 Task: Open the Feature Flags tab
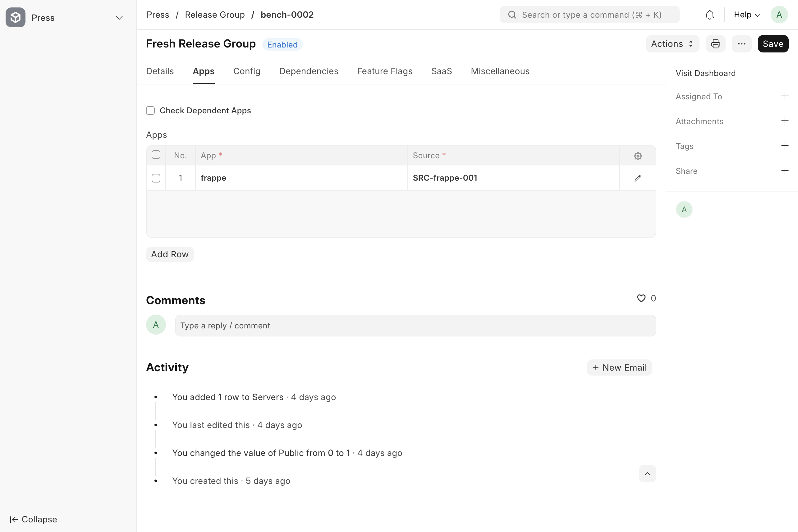click(x=384, y=71)
